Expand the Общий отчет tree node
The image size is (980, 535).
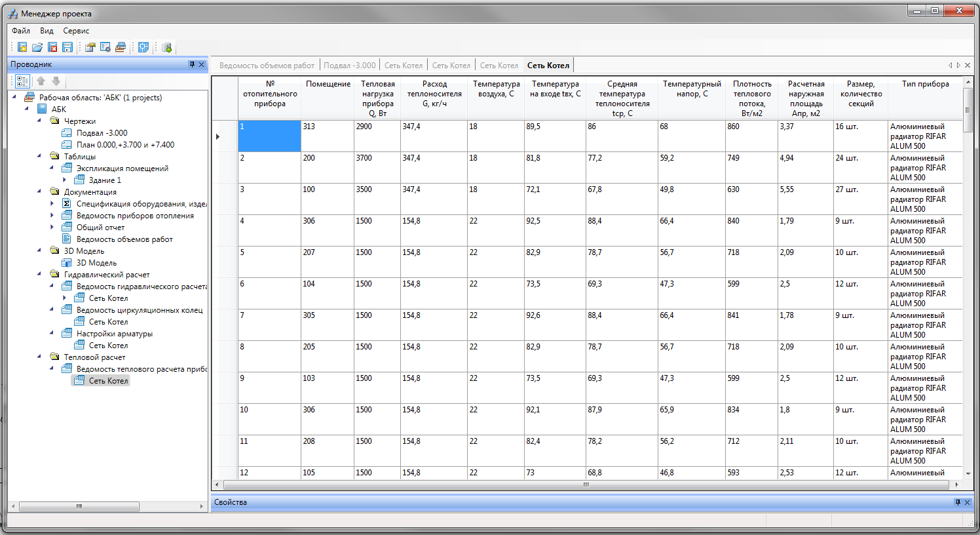[x=52, y=227]
